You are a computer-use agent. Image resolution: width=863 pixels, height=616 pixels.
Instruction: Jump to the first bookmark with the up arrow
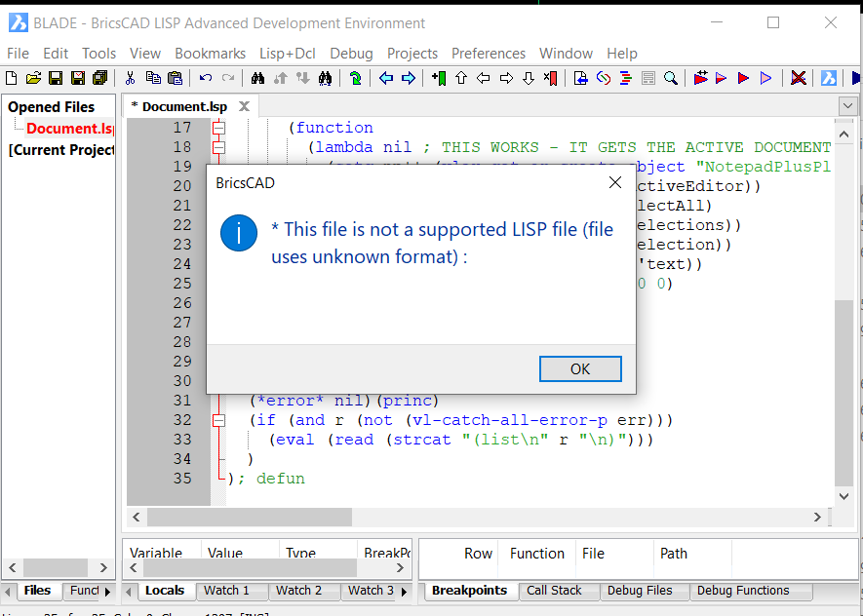461,78
